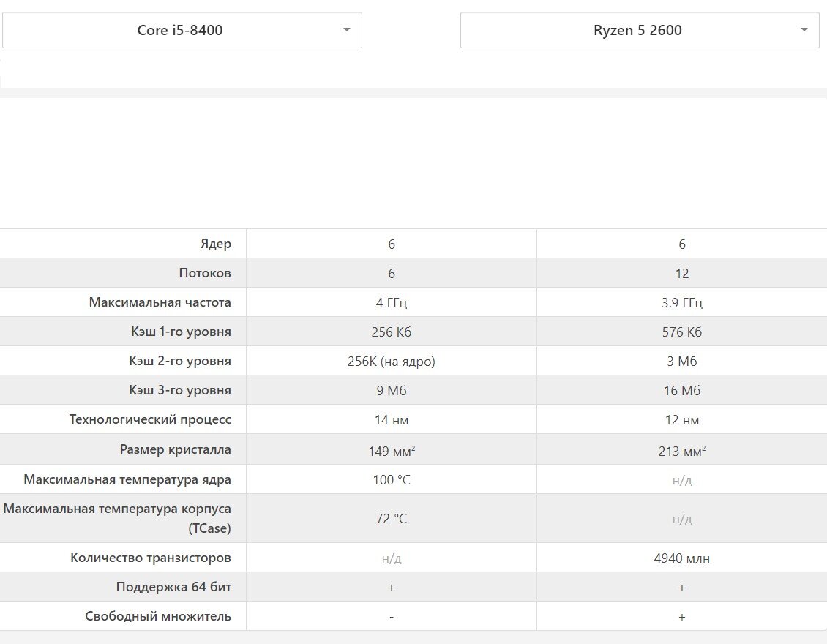Image resolution: width=827 pixels, height=644 pixels.
Task: Click the '12' threads value for Ryzen
Action: 682,273
